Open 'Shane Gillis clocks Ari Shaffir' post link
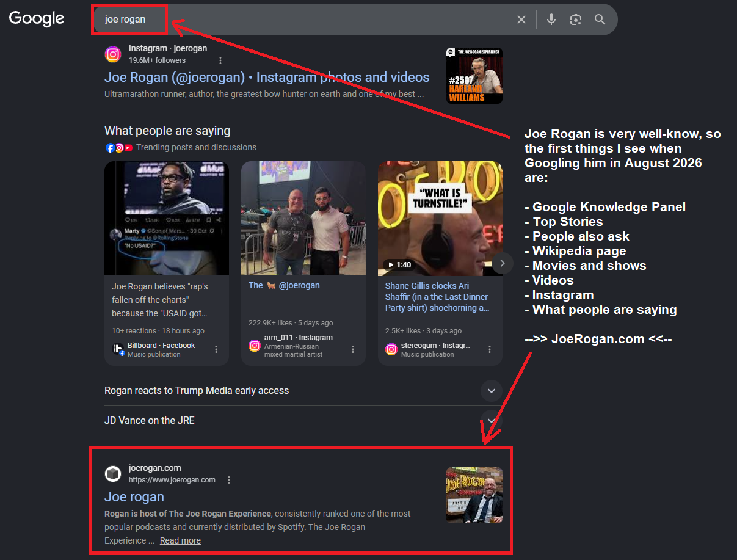The image size is (737, 560). [x=437, y=297]
